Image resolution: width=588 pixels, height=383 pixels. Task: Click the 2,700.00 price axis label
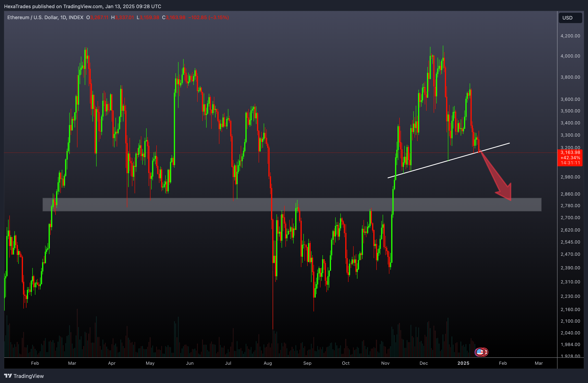(x=570, y=218)
